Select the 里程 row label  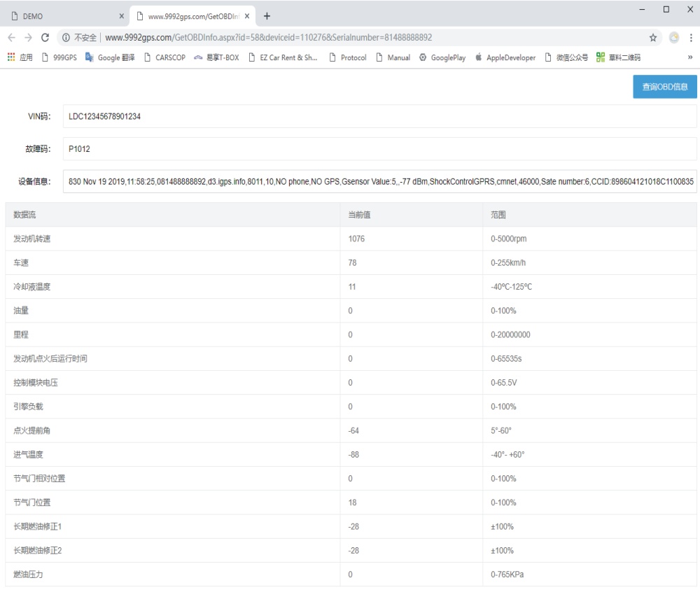(x=21, y=334)
